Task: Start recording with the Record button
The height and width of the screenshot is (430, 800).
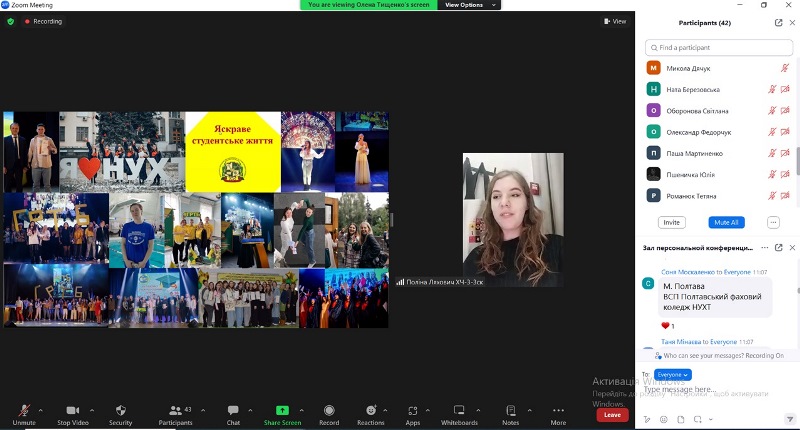Action: point(329,410)
